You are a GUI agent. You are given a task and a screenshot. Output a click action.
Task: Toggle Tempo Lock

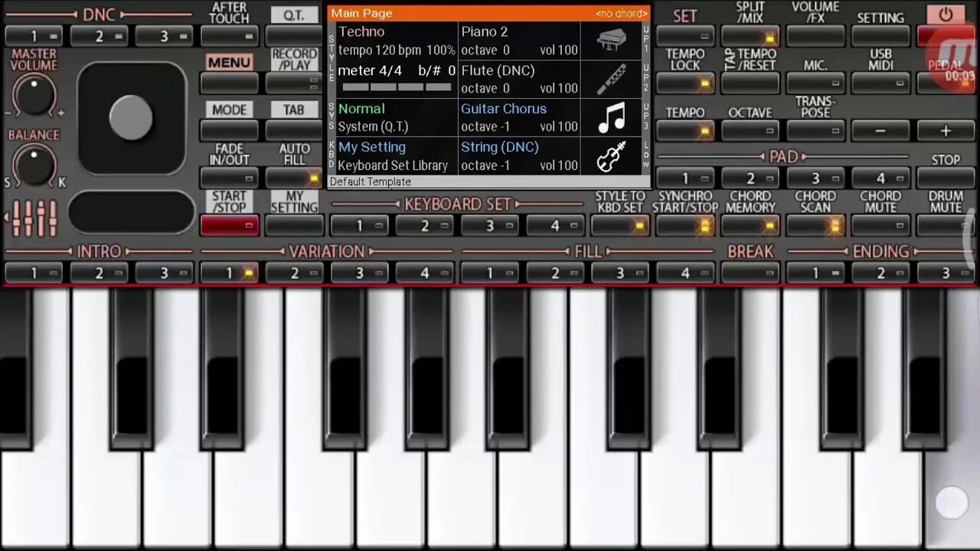coord(685,83)
